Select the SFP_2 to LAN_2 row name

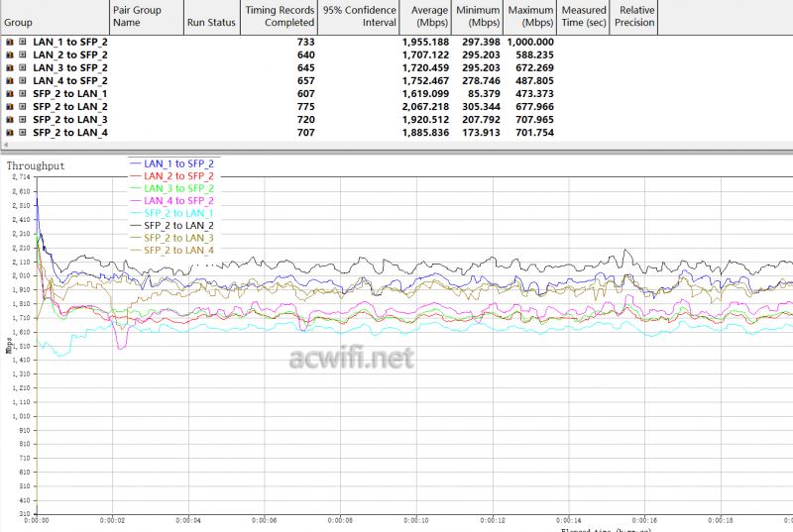(70, 107)
